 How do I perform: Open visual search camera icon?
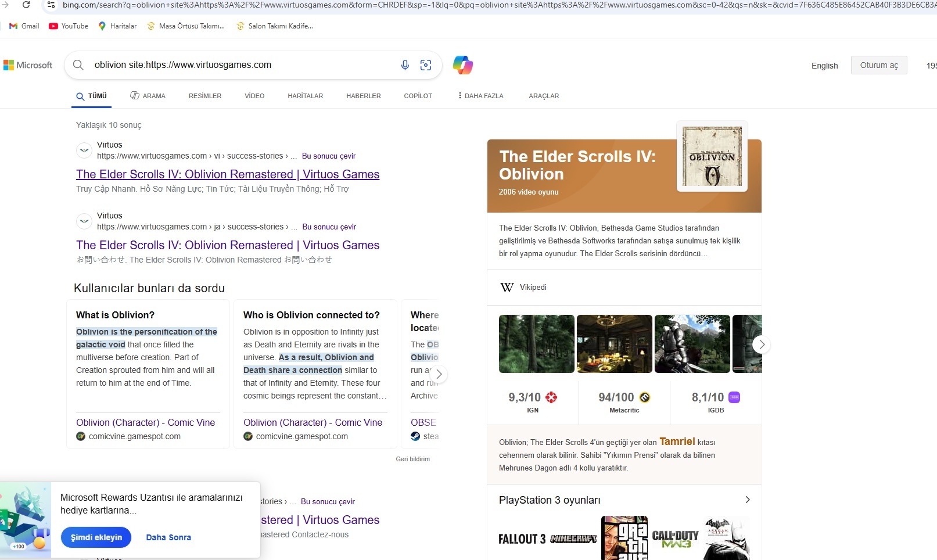tap(426, 65)
